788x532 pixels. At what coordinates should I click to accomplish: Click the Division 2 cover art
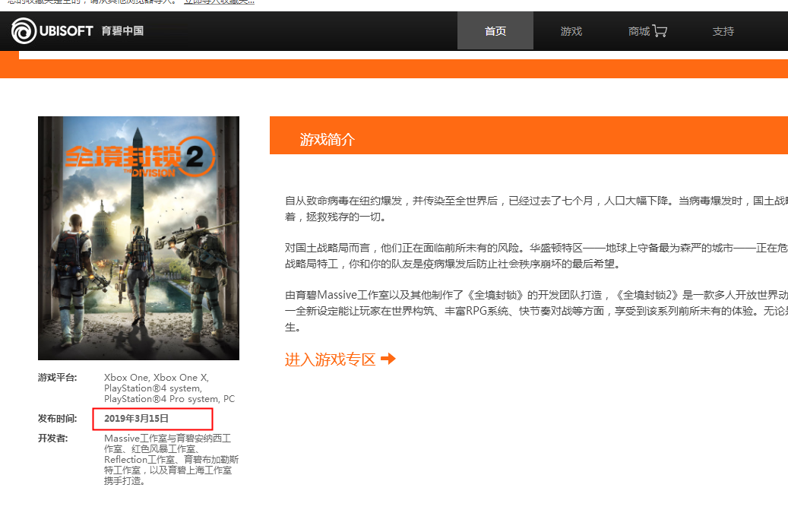pyautogui.click(x=138, y=236)
